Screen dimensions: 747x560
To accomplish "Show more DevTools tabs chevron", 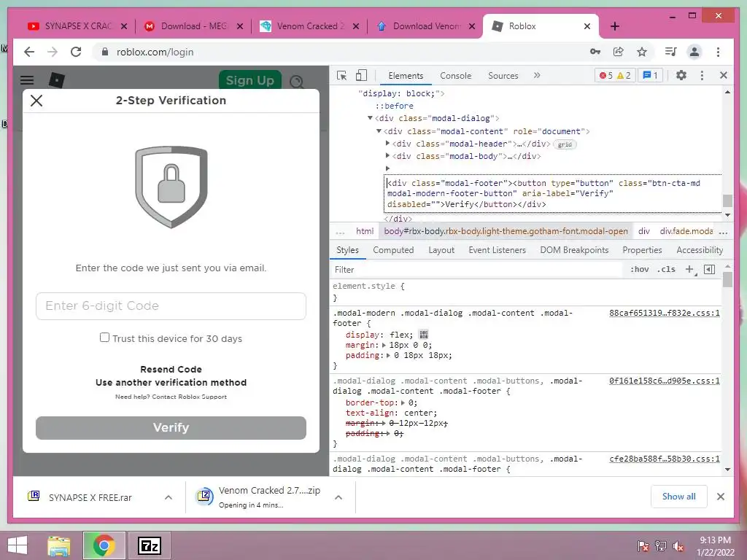I will point(537,75).
